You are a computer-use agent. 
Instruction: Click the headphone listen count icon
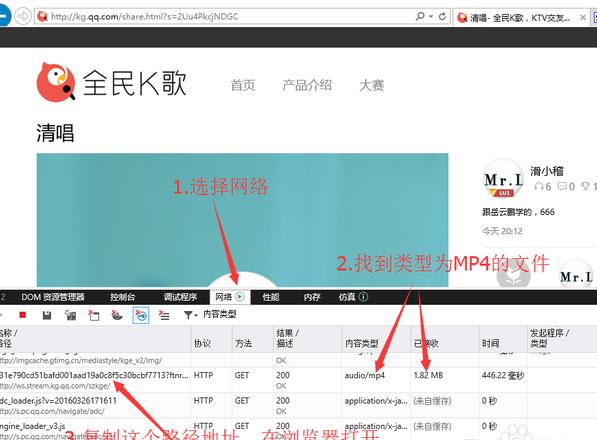(539, 187)
